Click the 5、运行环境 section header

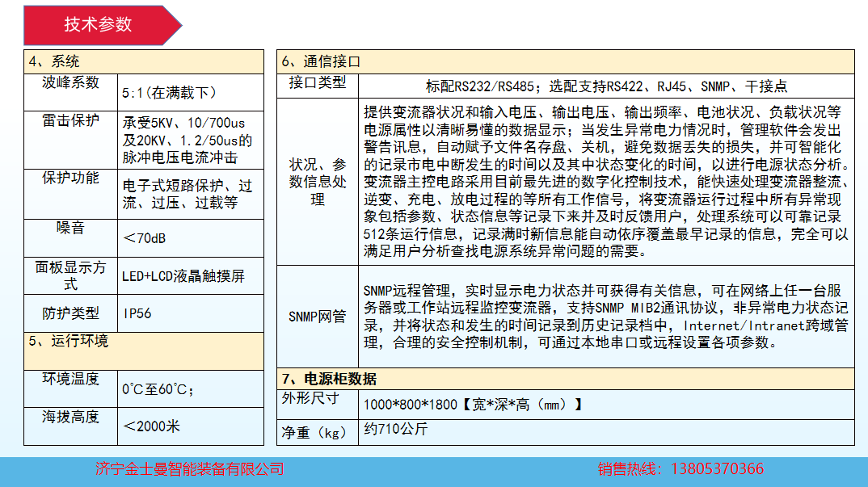[x=143, y=342]
